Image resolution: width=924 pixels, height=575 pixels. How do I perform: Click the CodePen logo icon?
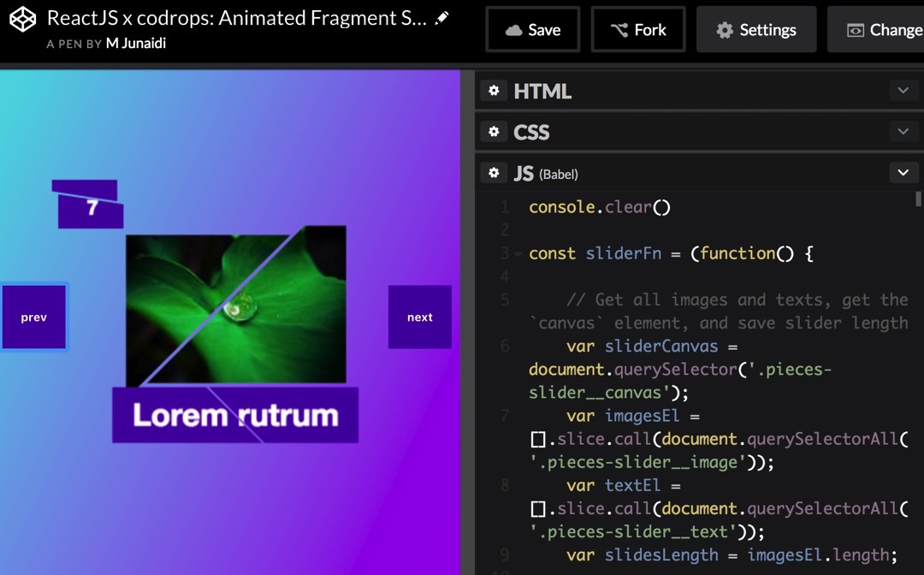[x=23, y=20]
